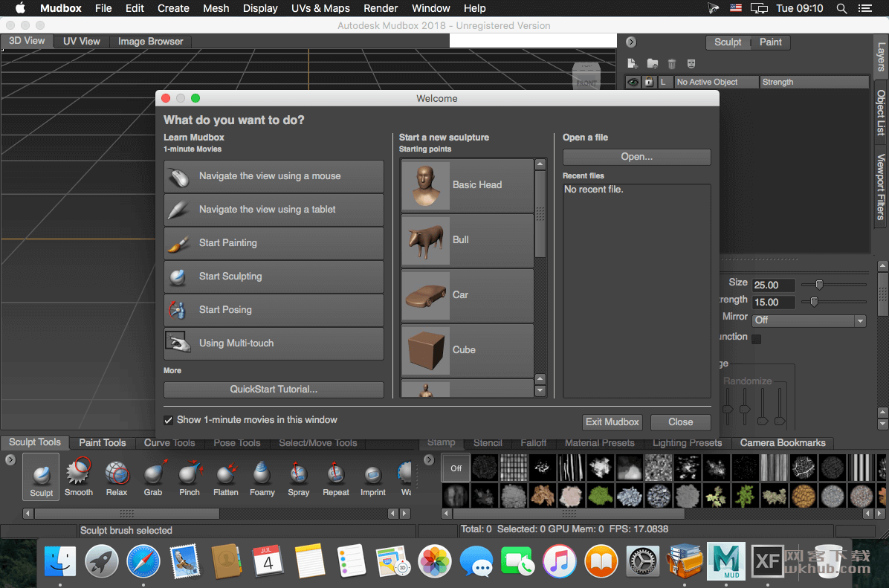Click the merge layers icon
Viewport: 889px width, 588px height.
click(691, 63)
